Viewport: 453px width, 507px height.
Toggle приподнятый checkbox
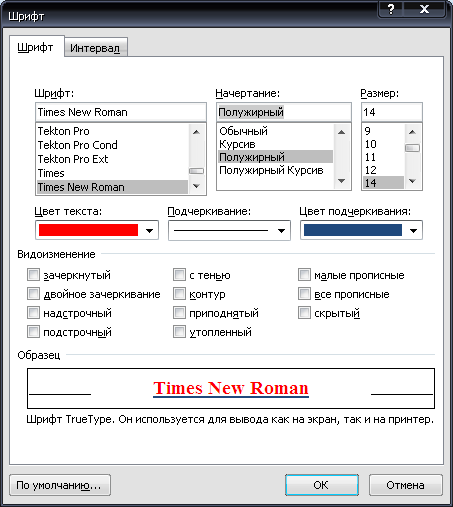[179, 313]
